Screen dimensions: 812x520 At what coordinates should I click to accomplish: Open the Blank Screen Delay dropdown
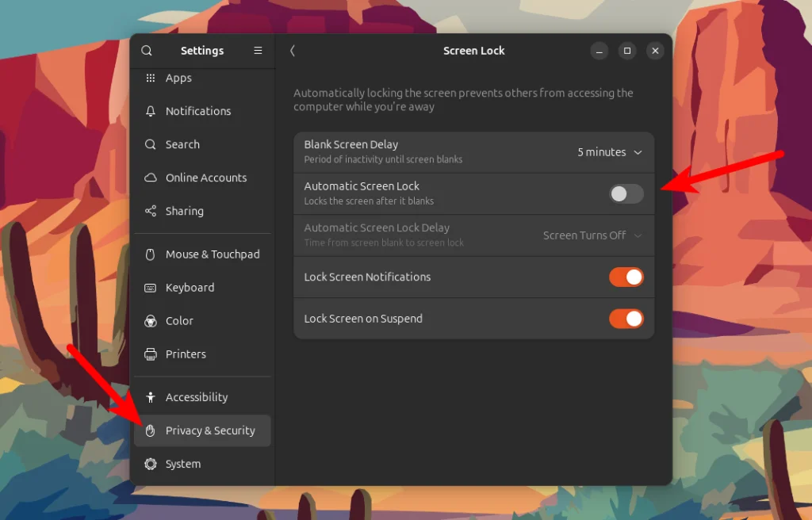609,152
